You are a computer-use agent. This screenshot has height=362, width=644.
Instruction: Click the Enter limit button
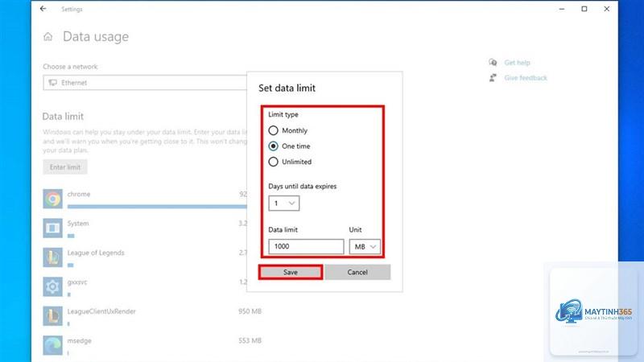tap(65, 167)
